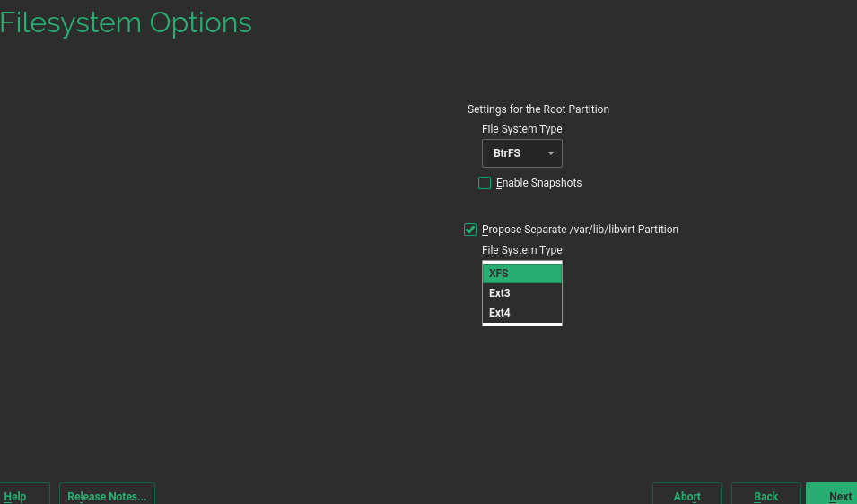The image size is (857, 504).
Task: Tick the Enable Snapshots checkbox
Action: point(485,183)
